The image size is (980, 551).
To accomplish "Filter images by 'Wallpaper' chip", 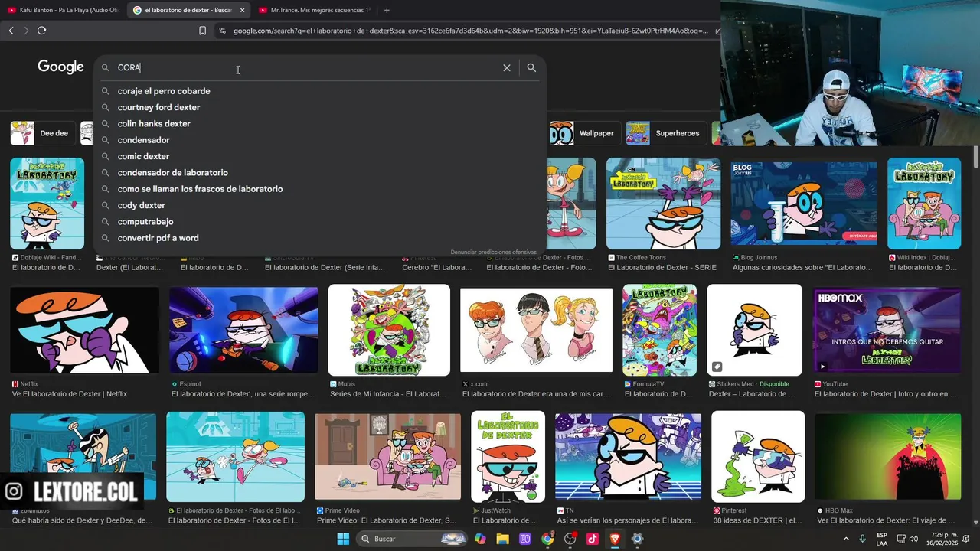I will coord(583,133).
